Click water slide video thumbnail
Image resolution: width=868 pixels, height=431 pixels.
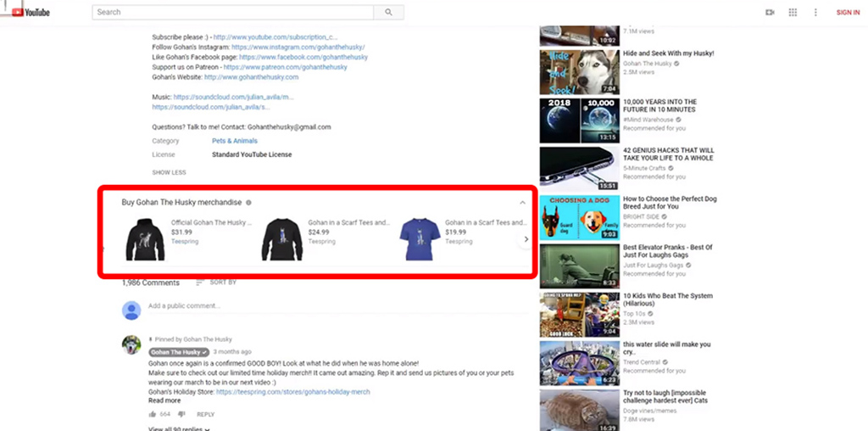(580, 363)
